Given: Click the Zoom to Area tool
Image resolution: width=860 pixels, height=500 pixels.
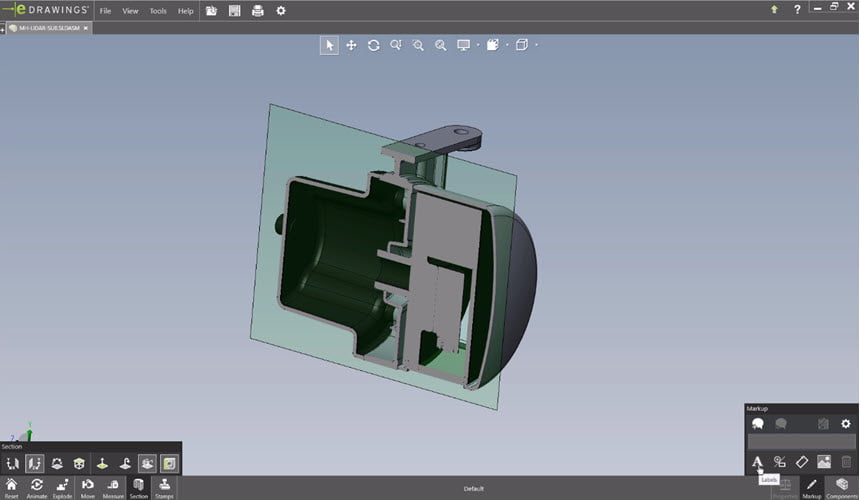Looking at the screenshot, I should pos(418,45).
